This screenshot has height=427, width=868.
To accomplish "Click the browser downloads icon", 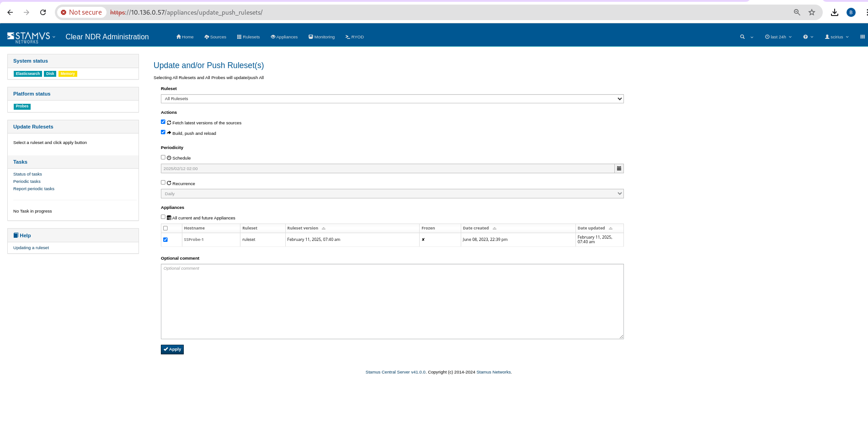I will (834, 12).
